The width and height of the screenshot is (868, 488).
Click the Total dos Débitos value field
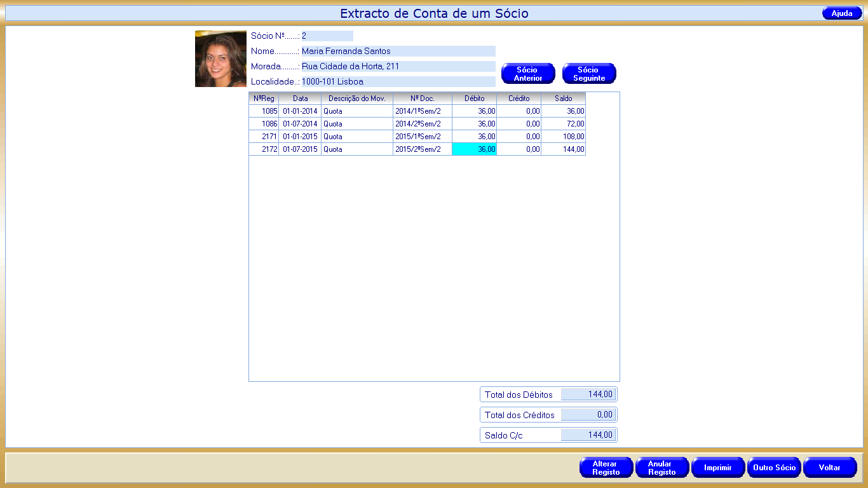588,395
